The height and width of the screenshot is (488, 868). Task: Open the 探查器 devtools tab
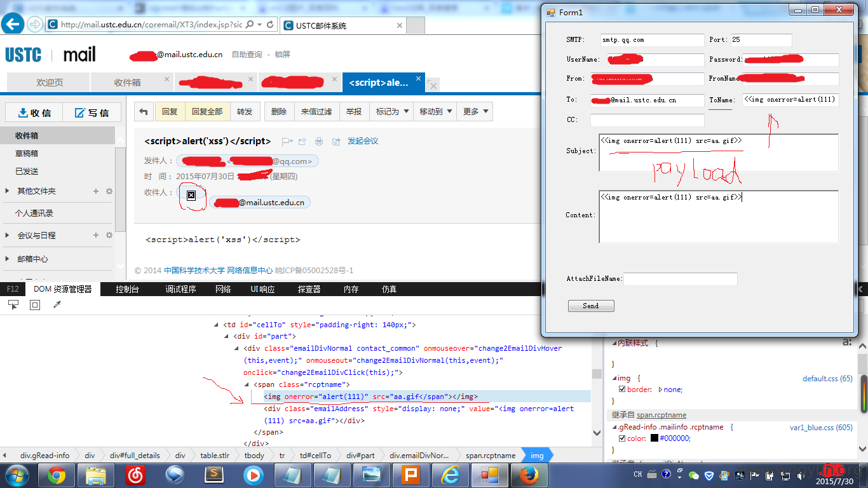309,289
